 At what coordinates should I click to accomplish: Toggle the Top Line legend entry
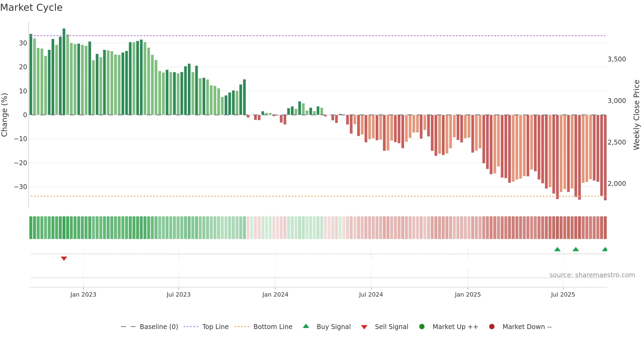click(206, 327)
